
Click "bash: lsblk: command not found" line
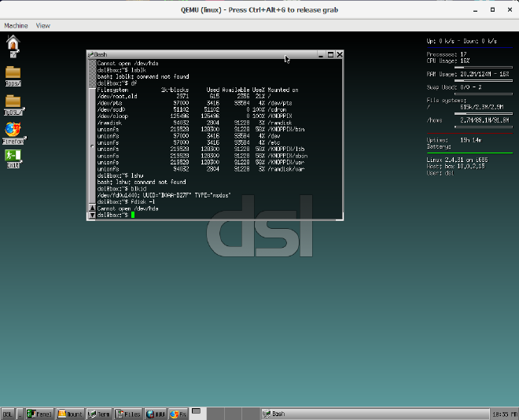point(143,76)
